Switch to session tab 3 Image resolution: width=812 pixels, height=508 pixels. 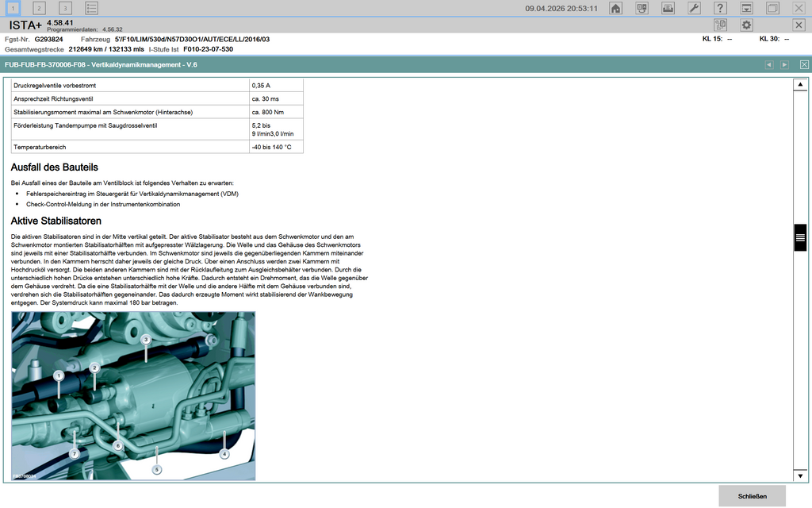(x=66, y=8)
